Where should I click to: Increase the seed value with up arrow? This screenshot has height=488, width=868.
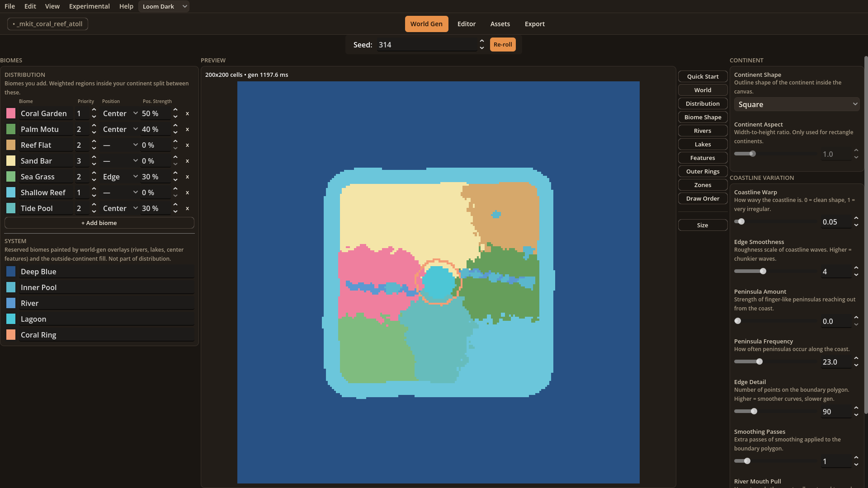pos(482,42)
